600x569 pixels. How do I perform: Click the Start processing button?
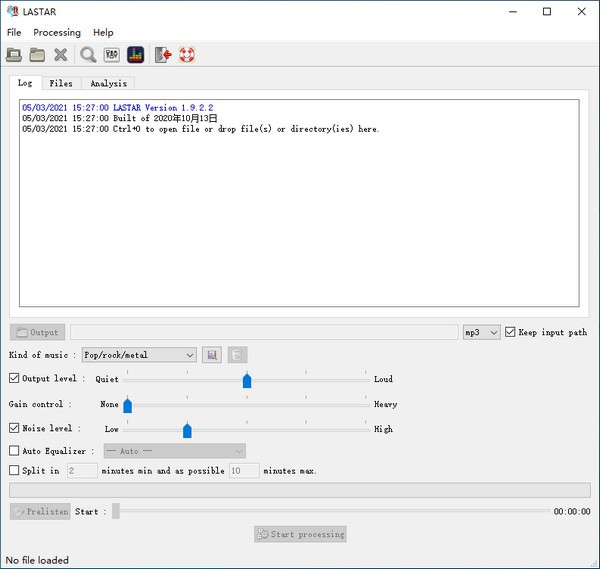pos(300,534)
